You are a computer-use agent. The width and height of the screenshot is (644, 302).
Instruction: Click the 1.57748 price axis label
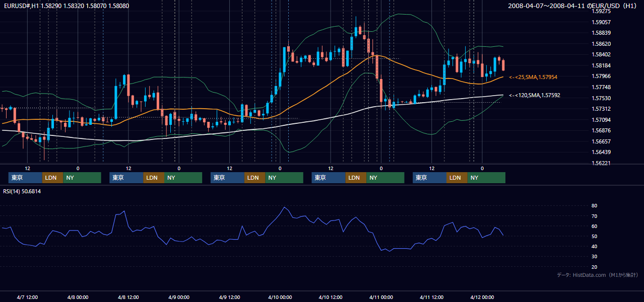[602, 87]
